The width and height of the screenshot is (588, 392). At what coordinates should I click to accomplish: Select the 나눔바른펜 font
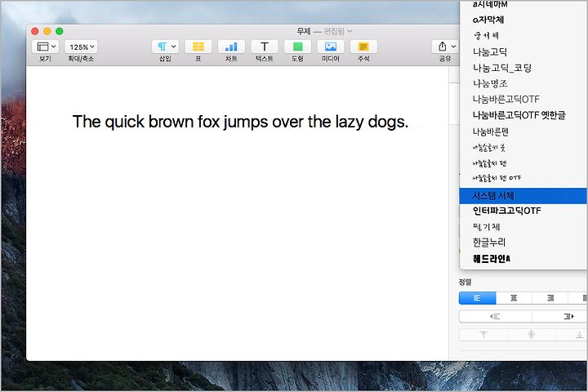coord(491,131)
